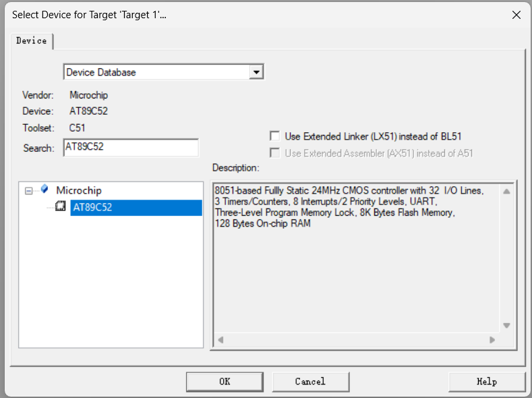Select the Device tab
This screenshot has height=398, width=532.
tap(32, 40)
